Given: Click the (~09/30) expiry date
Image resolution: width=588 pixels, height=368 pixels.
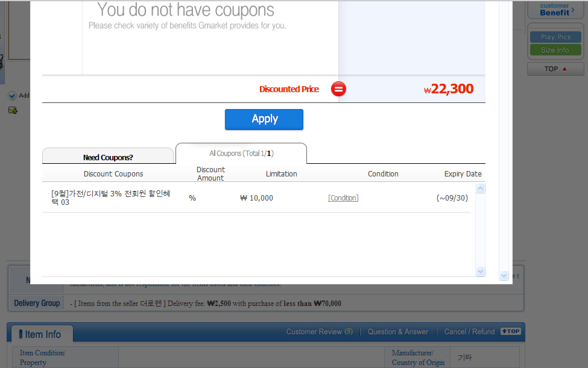Looking at the screenshot, I should click(x=452, y=198).
